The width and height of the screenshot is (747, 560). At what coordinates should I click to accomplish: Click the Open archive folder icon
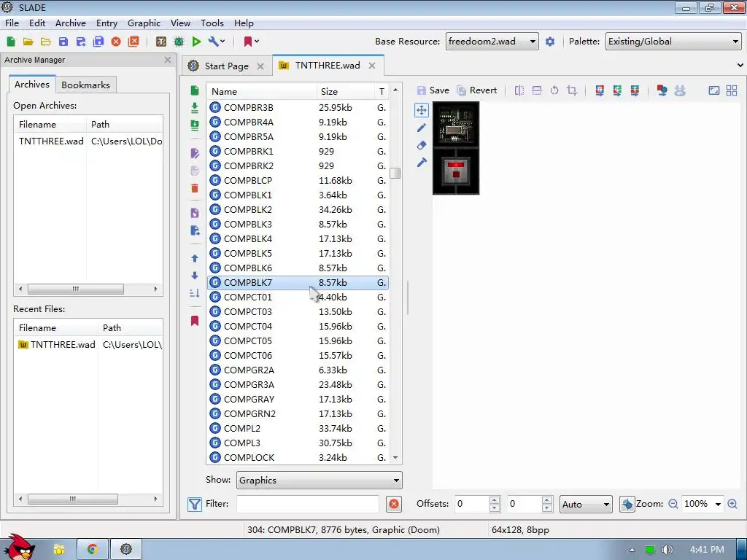pyautogui.click(x=28, y=42)
